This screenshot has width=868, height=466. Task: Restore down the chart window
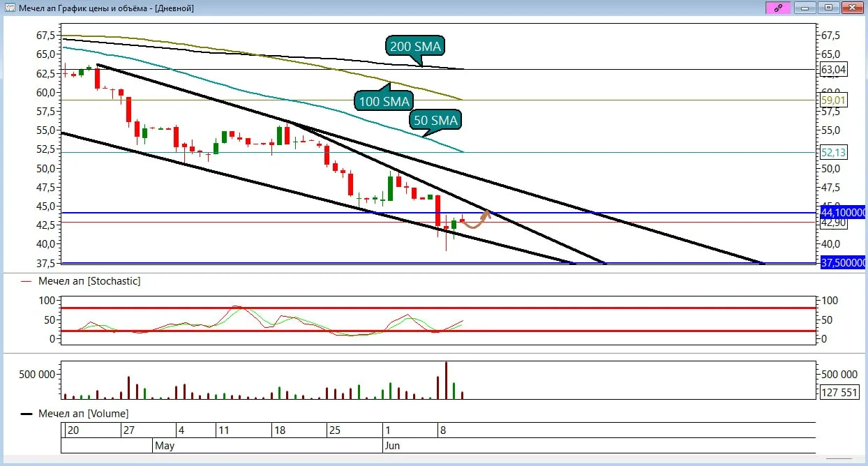coord(828,8)
